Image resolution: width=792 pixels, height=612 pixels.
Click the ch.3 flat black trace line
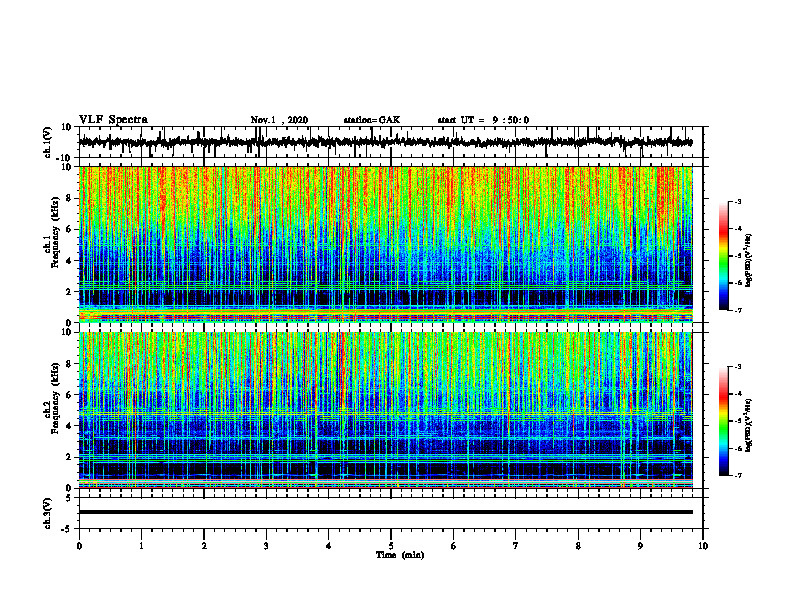pos(385,512)
